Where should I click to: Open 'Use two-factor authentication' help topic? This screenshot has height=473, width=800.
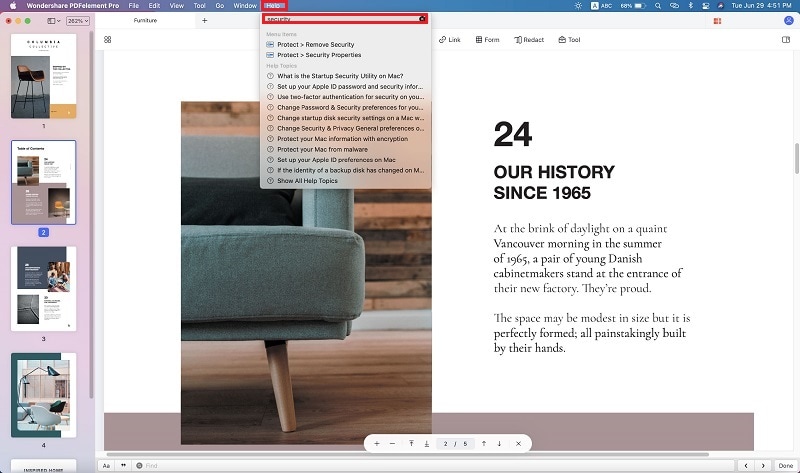345,96
